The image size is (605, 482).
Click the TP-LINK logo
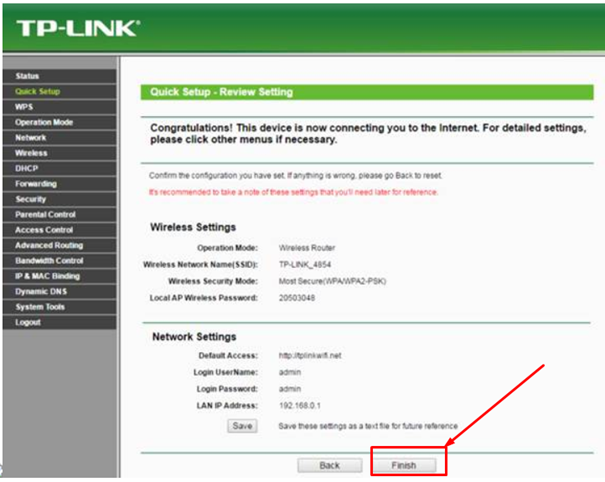(x=78, y=29)
